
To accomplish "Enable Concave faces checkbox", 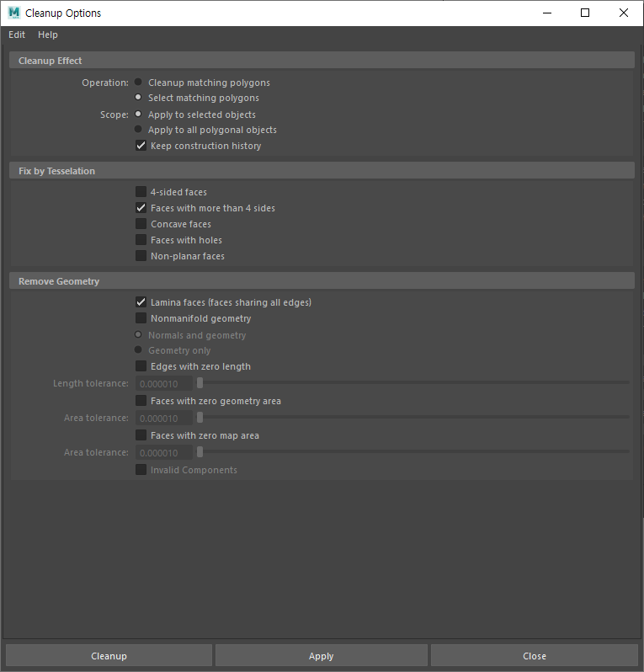I will pos(141,224).
